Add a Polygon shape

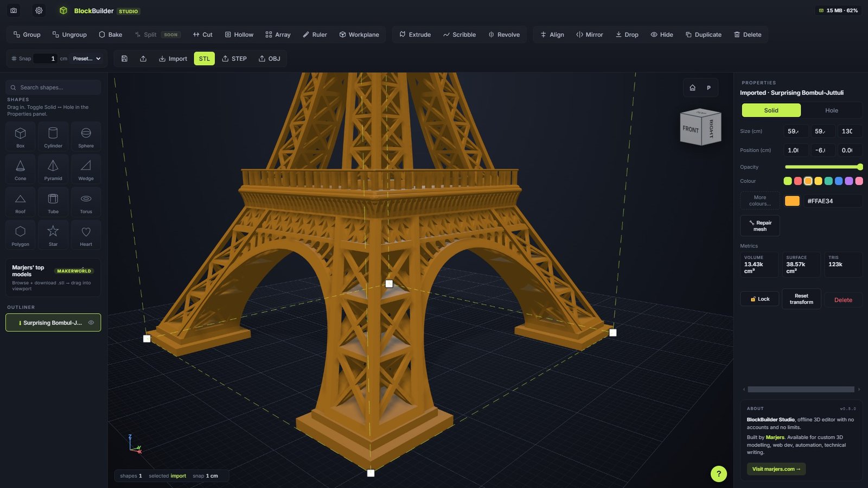click(x=20, y=235)
